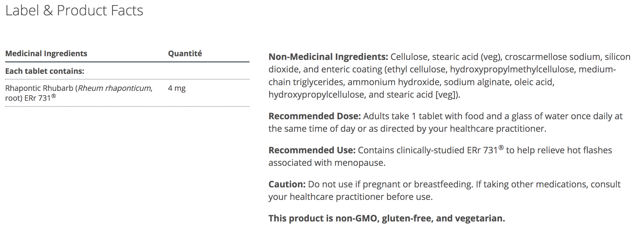Click the italic "Rheum rhaponticum" text
The height and width of the screenshot is (226, 644).
pos(114,88)
